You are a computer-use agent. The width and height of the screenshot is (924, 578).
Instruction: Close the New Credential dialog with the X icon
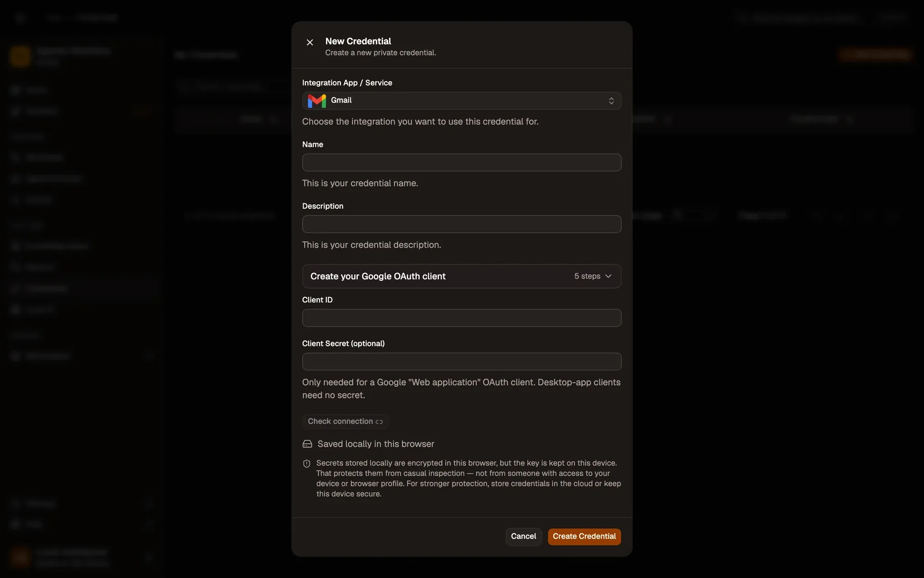[x=310, y=42]
